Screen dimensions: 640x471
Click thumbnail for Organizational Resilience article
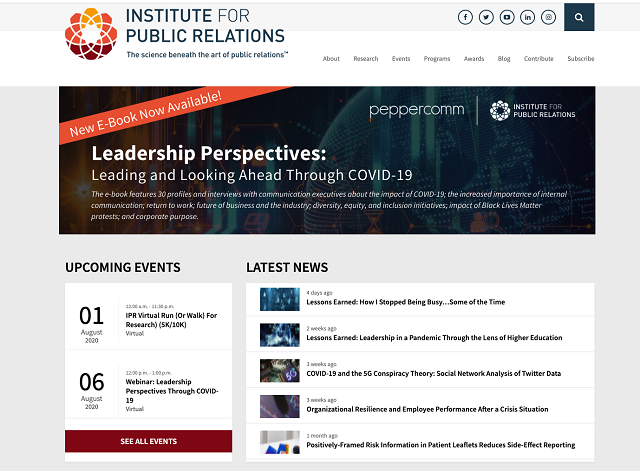coord(280,407)
